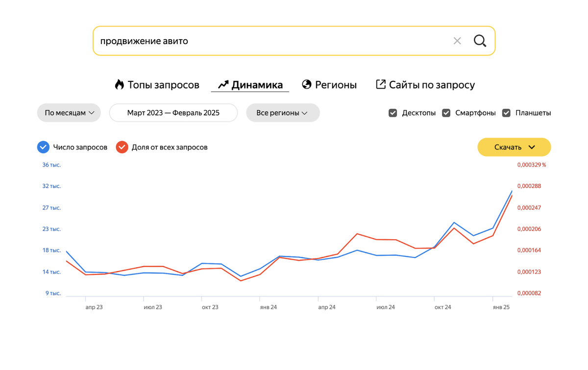Click the 23 тыс. left axis value
The width and height of the screenshot is (588, 370).
pos(51,229)
